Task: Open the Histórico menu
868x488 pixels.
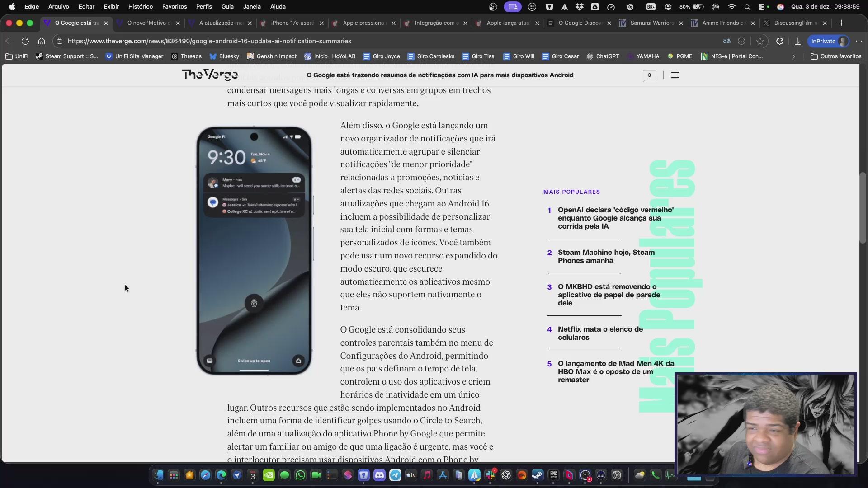Action: click(140, 7)
